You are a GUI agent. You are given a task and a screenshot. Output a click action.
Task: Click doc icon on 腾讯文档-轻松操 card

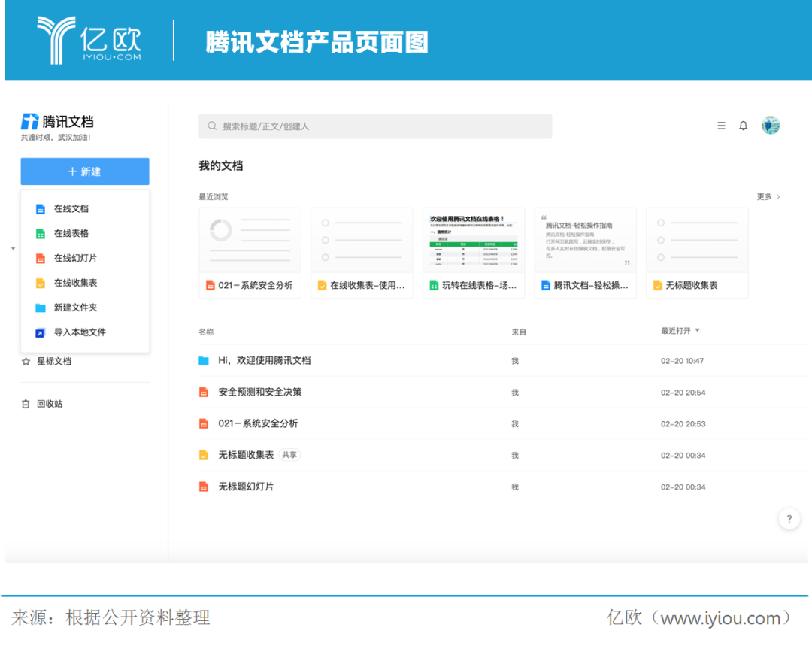point(546,285)
